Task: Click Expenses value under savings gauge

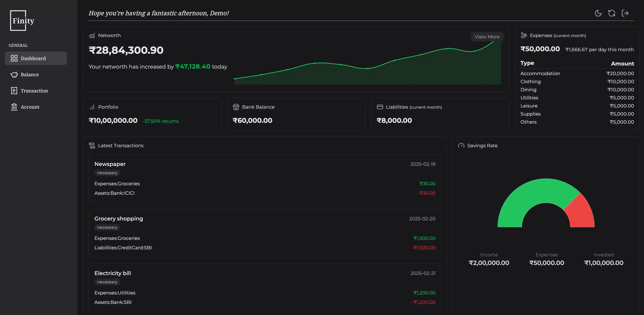Action: (546, 263)
